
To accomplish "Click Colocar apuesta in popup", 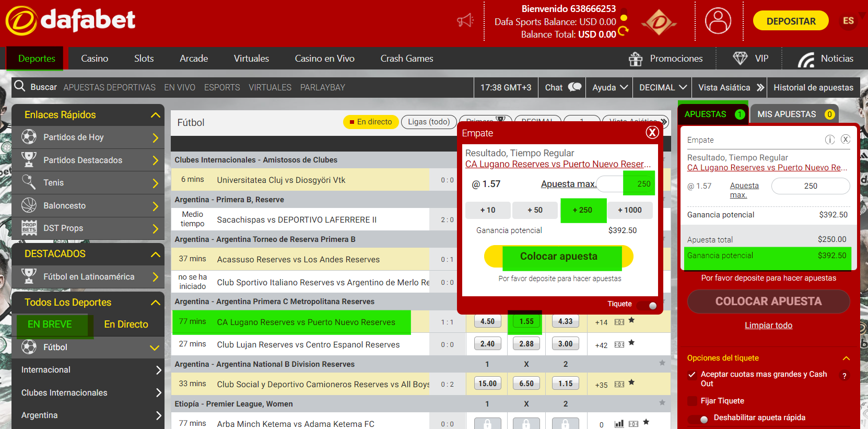I will tap(559, 257).
